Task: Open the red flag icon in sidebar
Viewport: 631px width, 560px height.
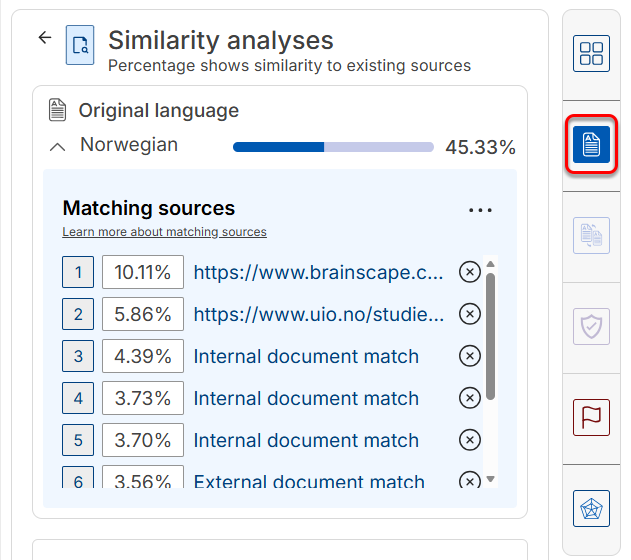Action: [x=591, y=417]
